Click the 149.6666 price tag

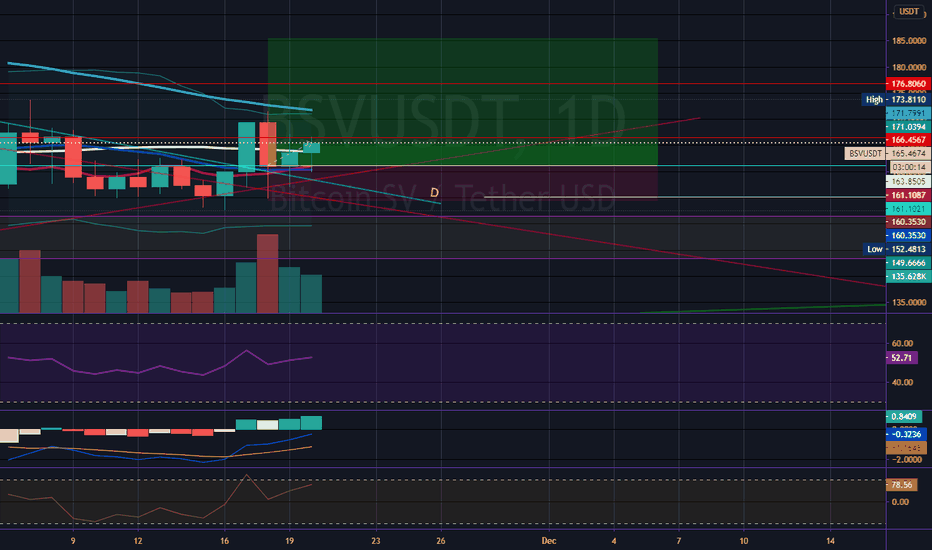click(908, 263)
